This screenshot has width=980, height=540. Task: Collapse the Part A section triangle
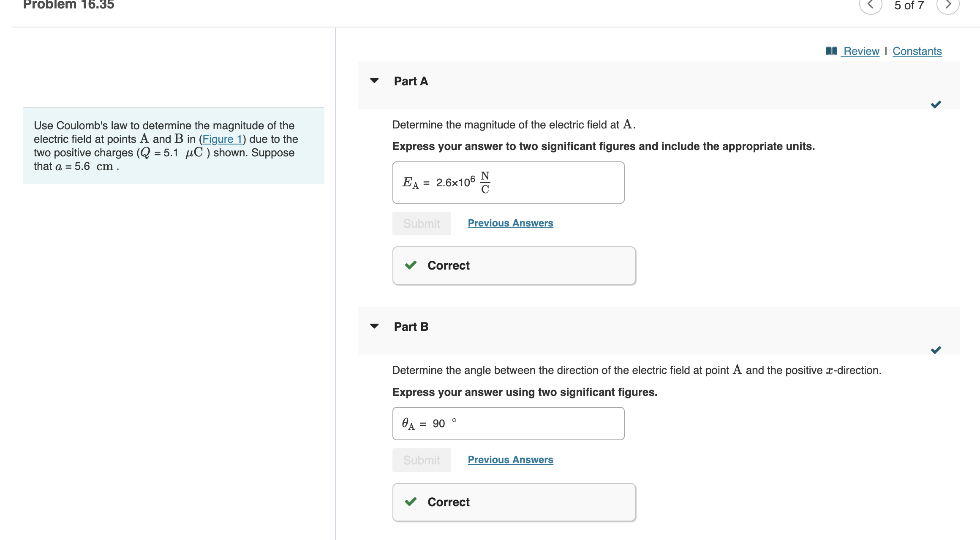pos(374,81)
